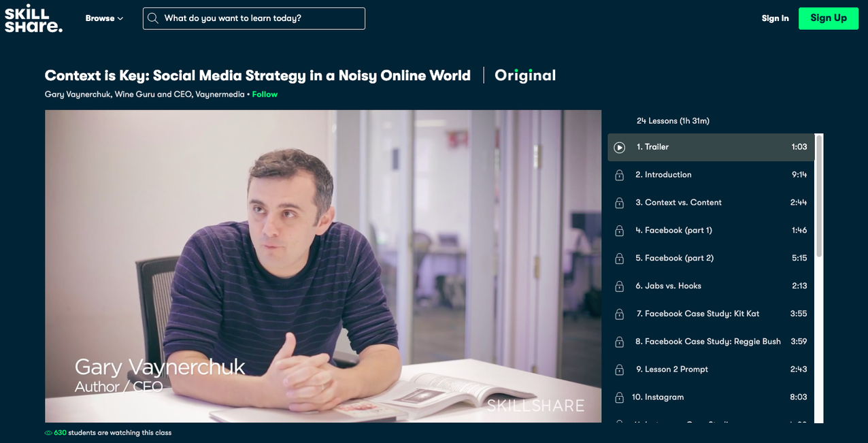Select lesson 5. Facebook (part 2)
The width and height of the screenshot is (868, 443).
pos(711,259)
